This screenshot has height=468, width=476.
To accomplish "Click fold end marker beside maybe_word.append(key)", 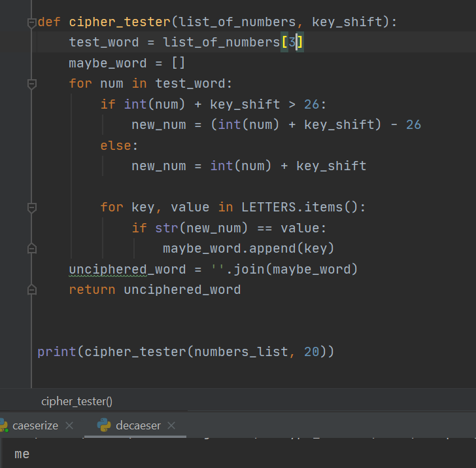I will click(x=32, y=249).
